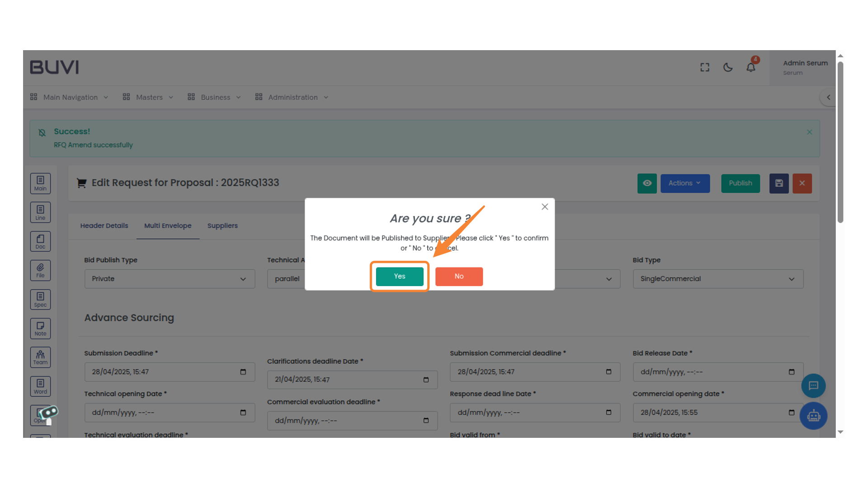Switch to the Suppliers tab
The height and width of the screenshot is (488, 868).
pyautogui.click(x=222, y=225)
